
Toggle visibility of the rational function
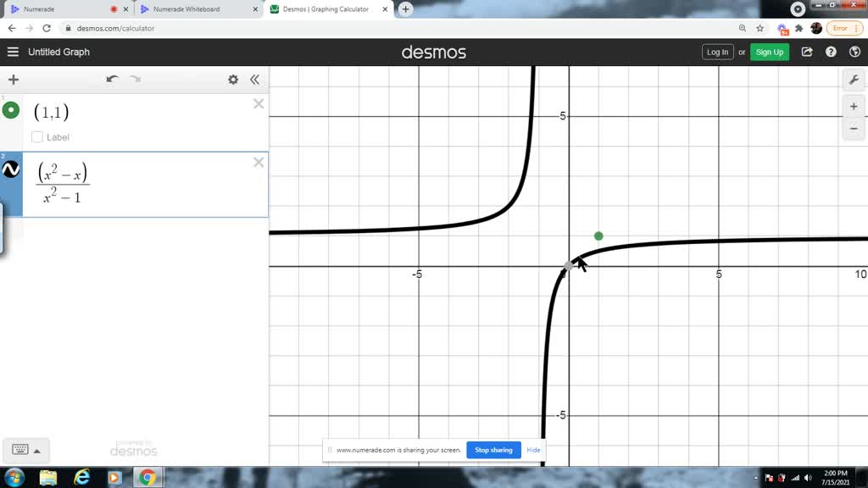point(11,169)
